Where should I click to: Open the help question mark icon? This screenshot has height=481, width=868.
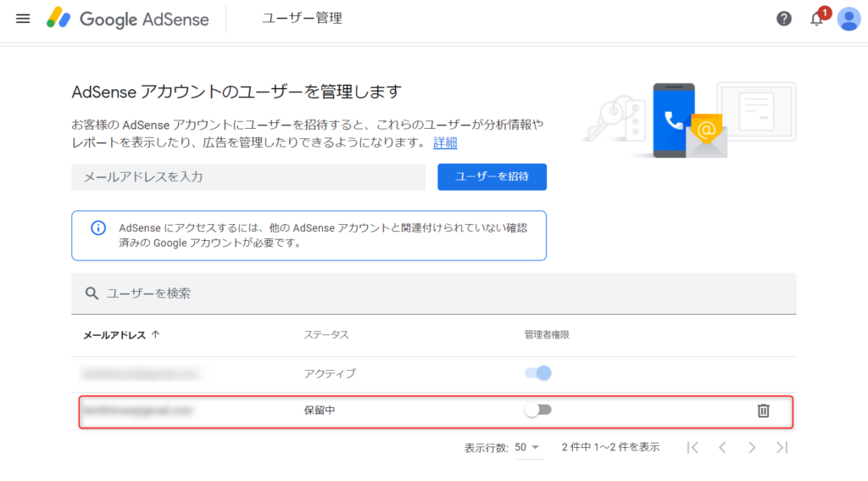point(784,19)
